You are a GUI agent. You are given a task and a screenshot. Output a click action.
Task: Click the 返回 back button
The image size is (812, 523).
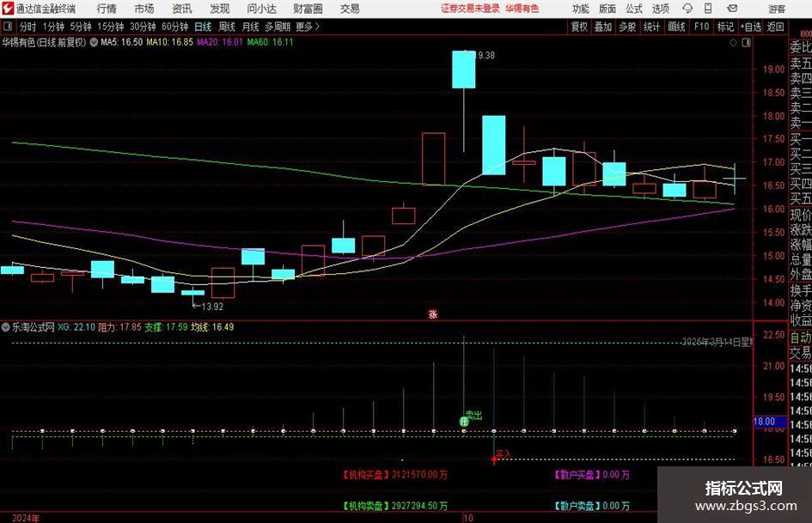[775, 27]
